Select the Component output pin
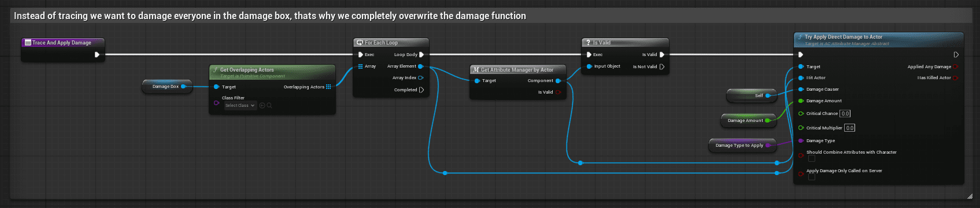This screenshot has height=208, width=980. pos(558,81)
